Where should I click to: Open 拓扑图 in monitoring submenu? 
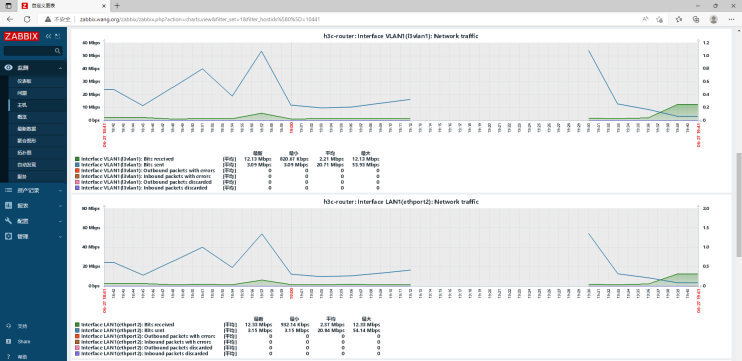click(24, 153)
